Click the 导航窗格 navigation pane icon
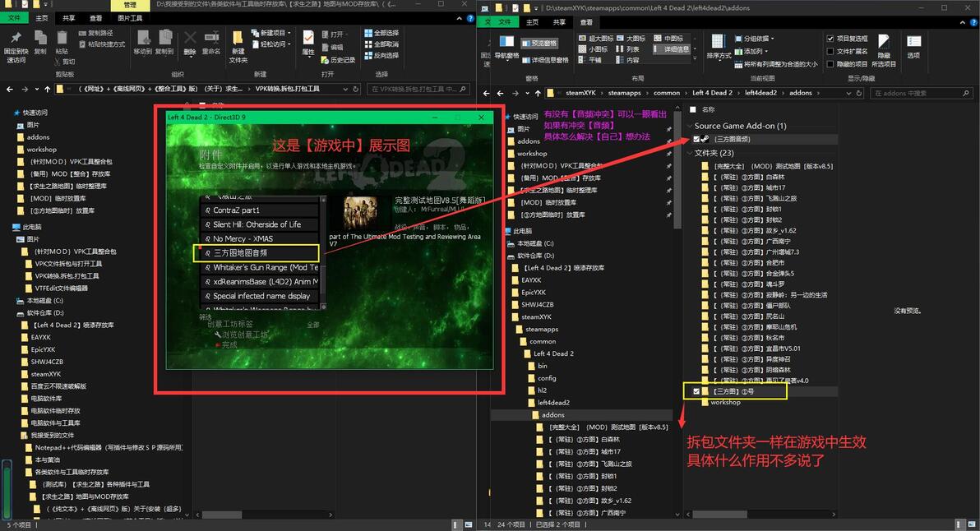Screen dimensions: 980x531 (x=506, y=42)
